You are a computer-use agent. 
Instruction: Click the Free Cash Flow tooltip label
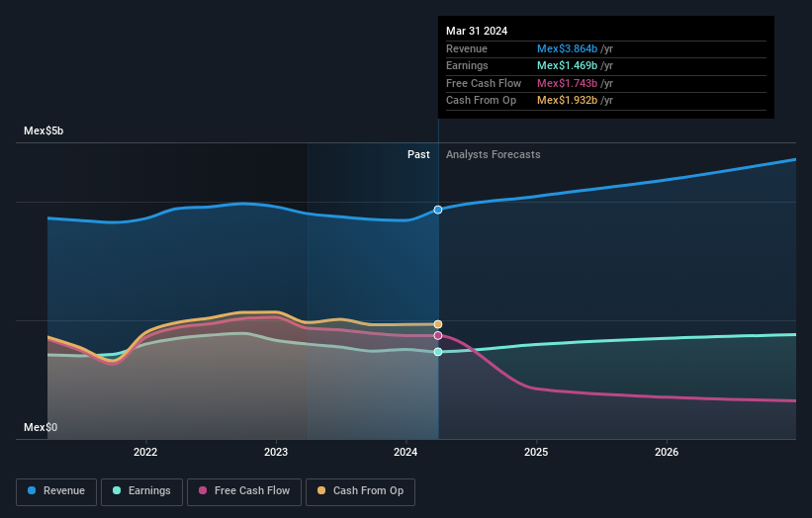click(484, 83)
